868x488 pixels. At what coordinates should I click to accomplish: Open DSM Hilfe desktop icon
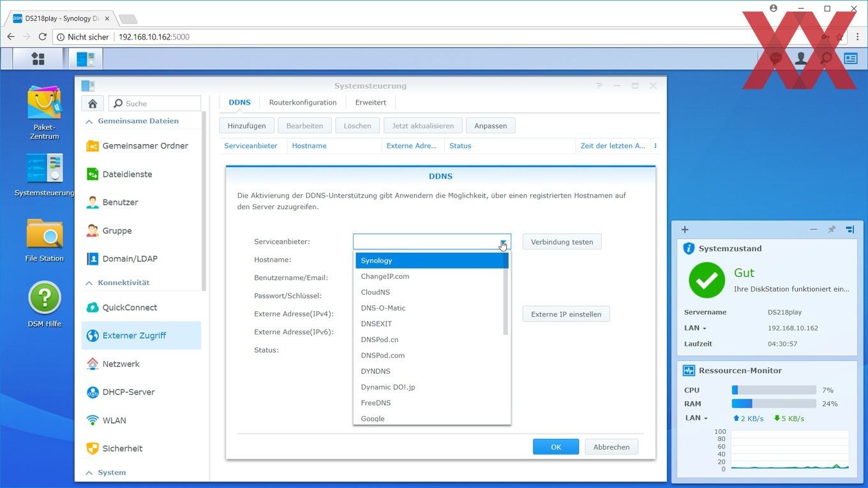[44, 305]
